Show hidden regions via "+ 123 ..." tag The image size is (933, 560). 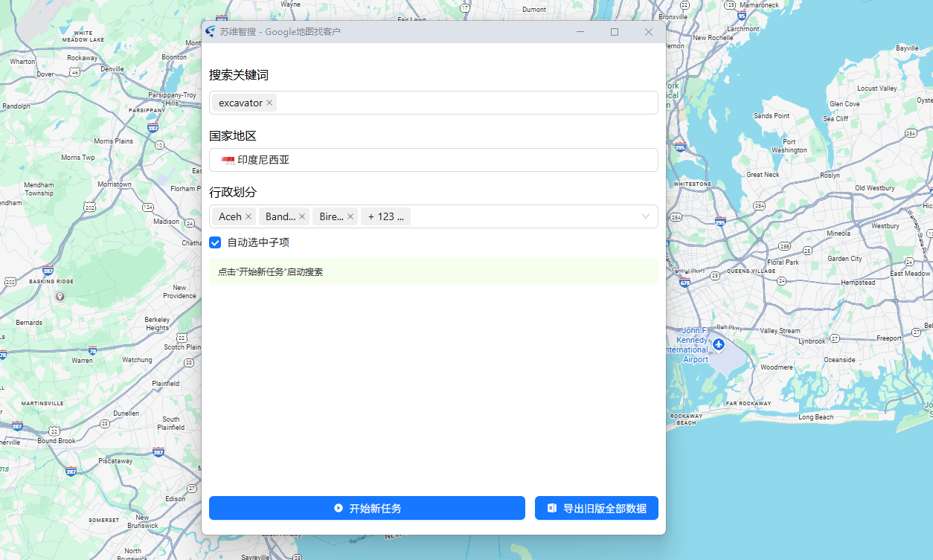click(x=385, y=217)
